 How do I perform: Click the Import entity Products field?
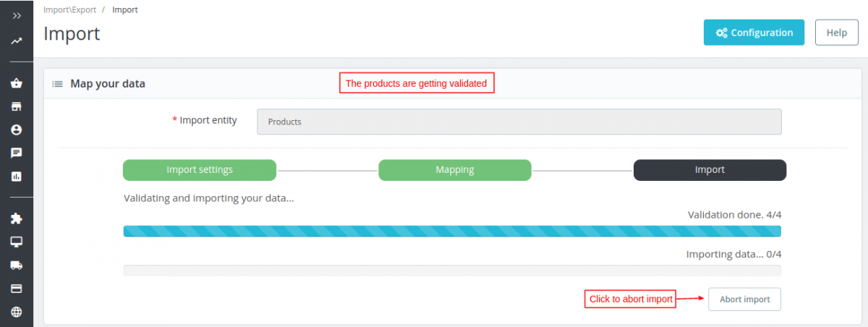click(x=519, y=122)
